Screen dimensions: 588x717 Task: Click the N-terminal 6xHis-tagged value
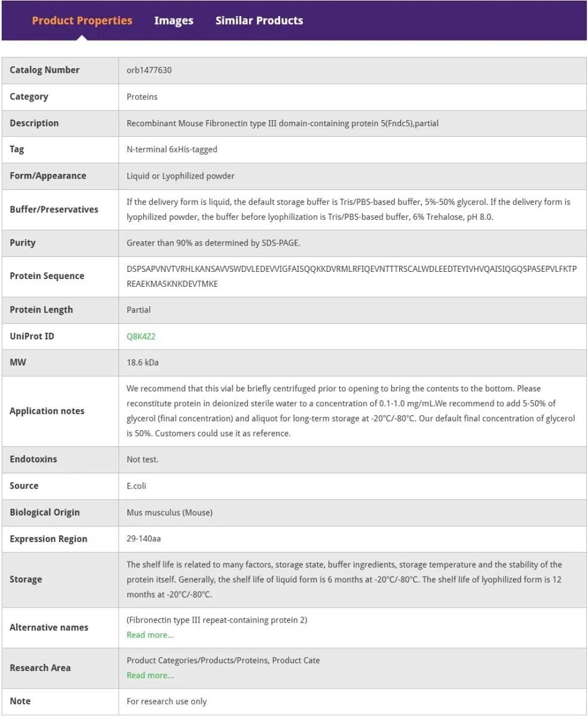coord(172,149)
